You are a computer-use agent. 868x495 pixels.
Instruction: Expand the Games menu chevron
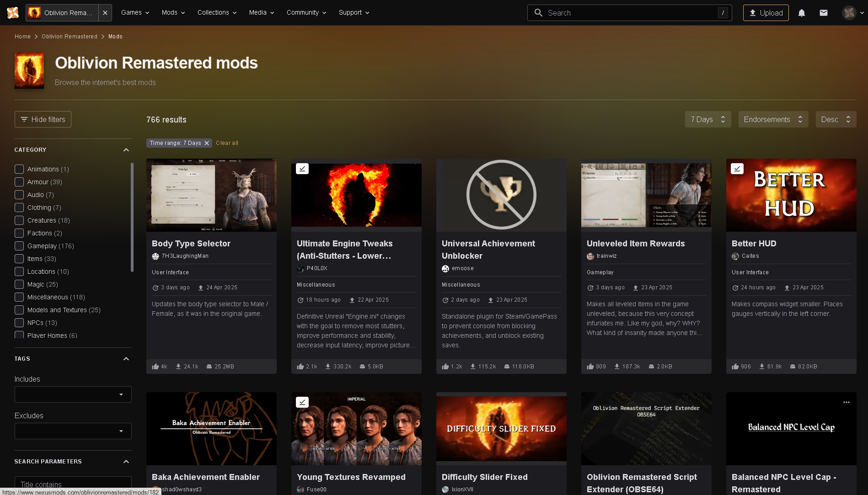[x=147, y=13]
